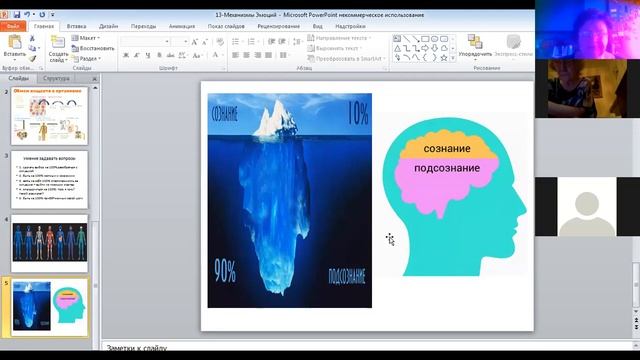Toggle center text alignment
The height and width of the screenshot is (360, 640).
(247, 55)
